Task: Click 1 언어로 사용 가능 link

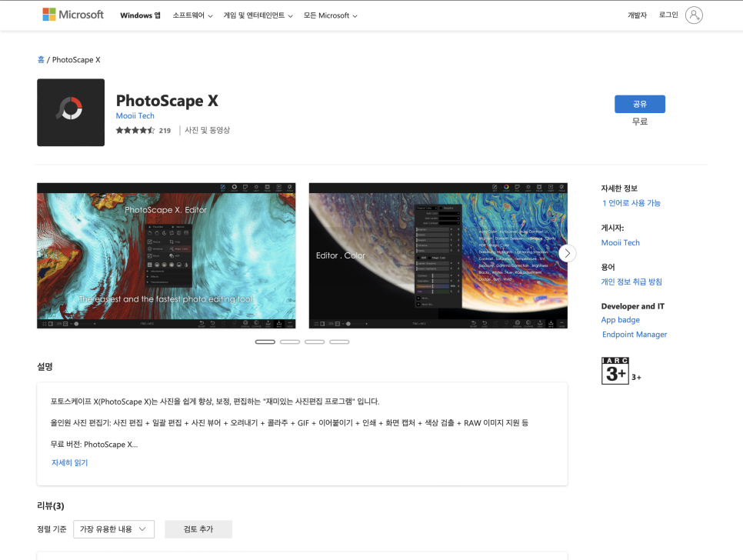Action: [631, 203]
